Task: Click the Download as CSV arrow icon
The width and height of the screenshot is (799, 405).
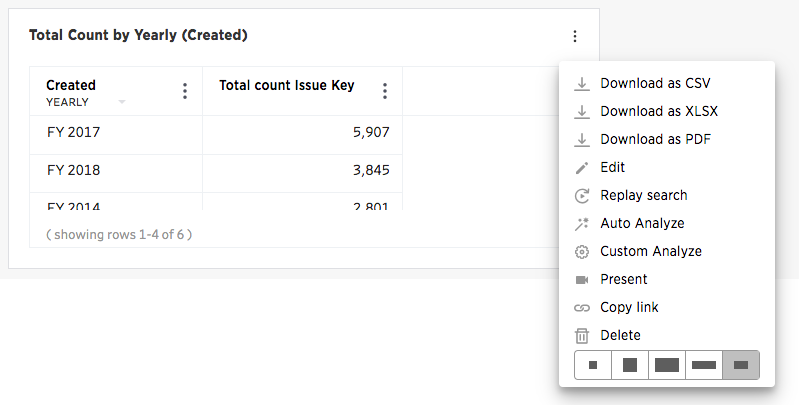Action: [x=581, y=84]
